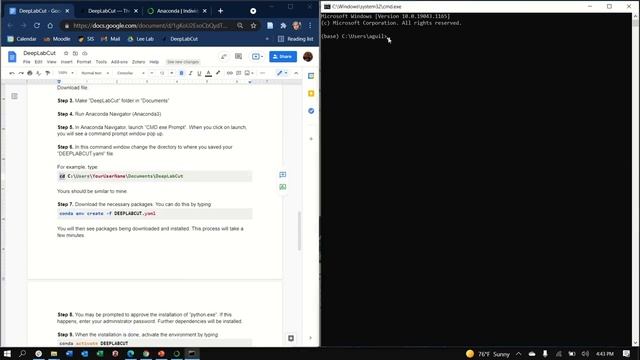Click the suggest edits icon in margin
The width and height of the screenshot is (640, 360).
tap(282, 187)
